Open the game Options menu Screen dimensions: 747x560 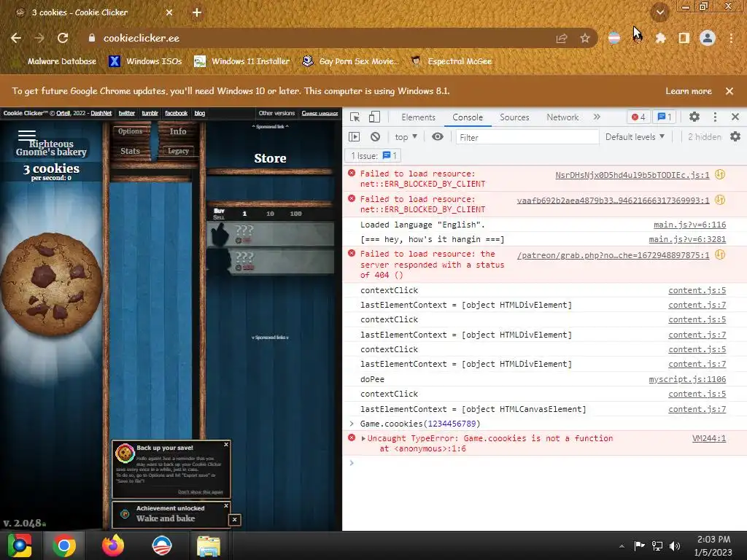(130, 131)
